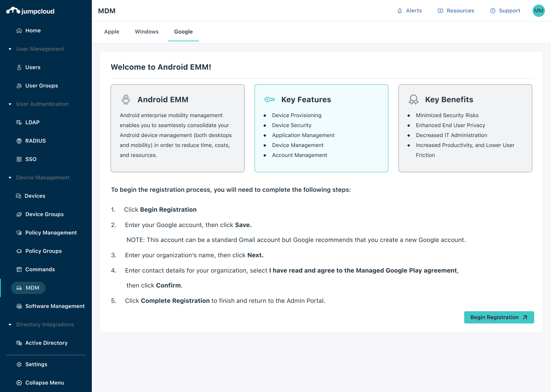551x392 pixels.
Task: Switch to the Windows tab
Action: point(147,32)
